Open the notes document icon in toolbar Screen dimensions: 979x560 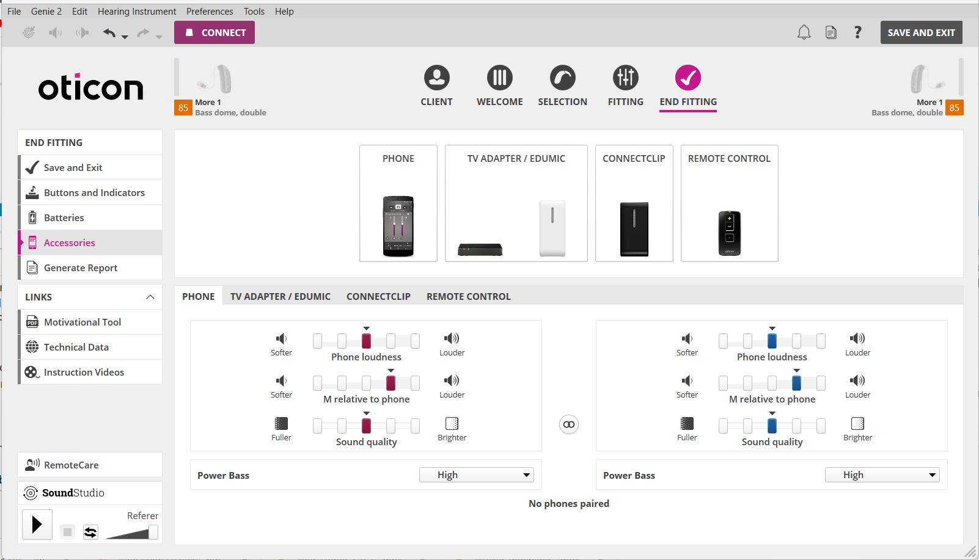[x=831, y=32]
